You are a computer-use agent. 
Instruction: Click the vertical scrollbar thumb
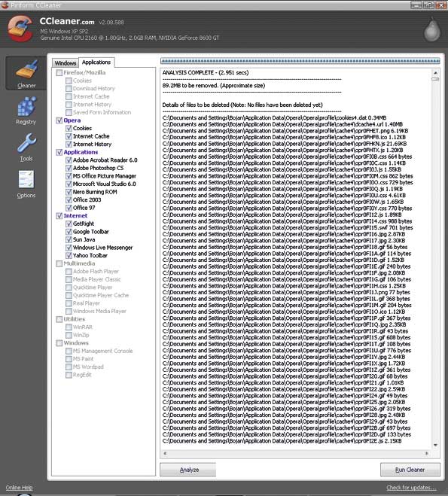[435, 79]
